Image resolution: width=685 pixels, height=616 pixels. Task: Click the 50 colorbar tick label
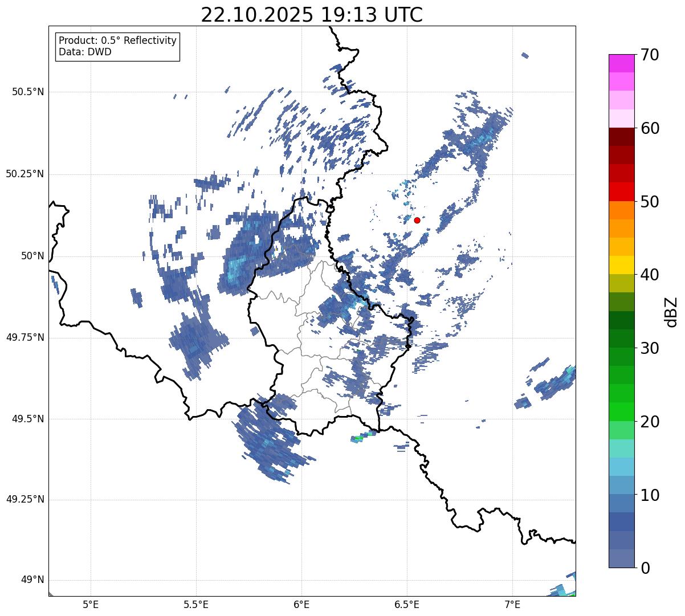click(x=650, y=202)
